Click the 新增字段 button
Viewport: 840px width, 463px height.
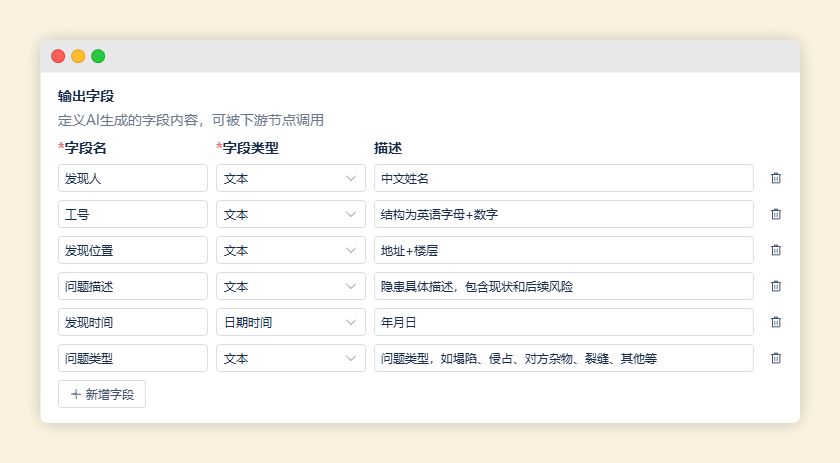(x=102, y=394)
